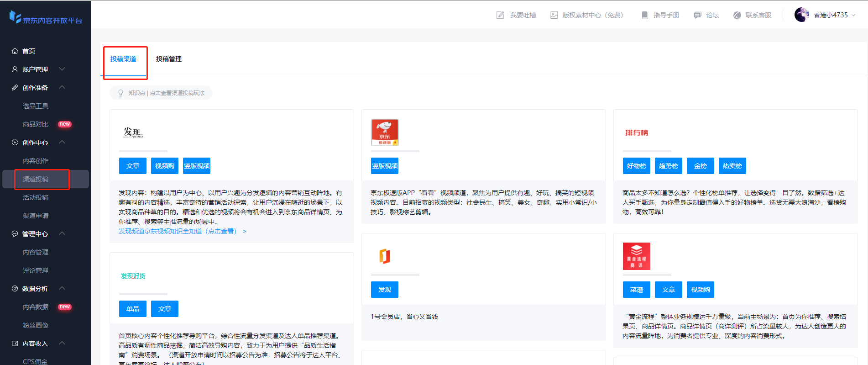Screen dimensions: 868x365
Task: Collapse the 创作准备 section chevron
Action: point(62,87)
